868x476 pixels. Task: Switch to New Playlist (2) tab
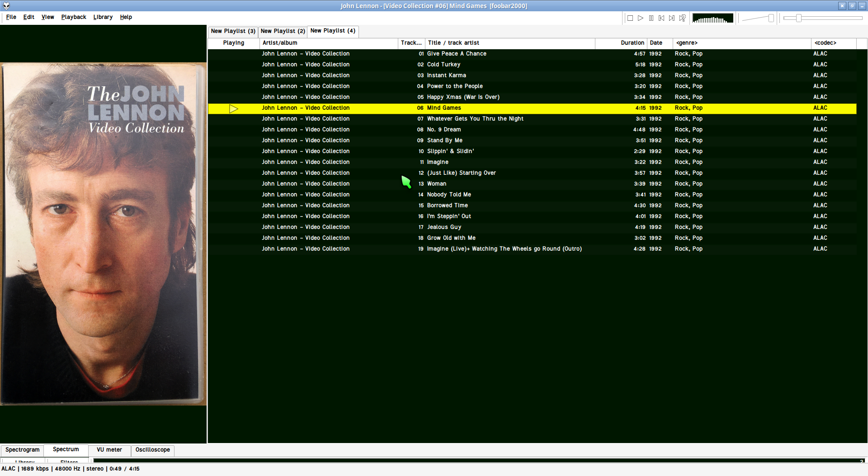(x=283, y=31)
